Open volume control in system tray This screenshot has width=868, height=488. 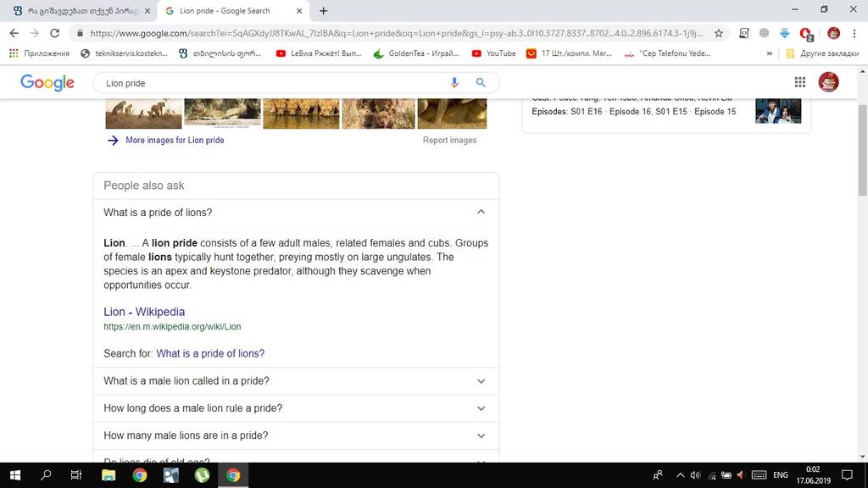pyautogui.click(x=695, y=475)
